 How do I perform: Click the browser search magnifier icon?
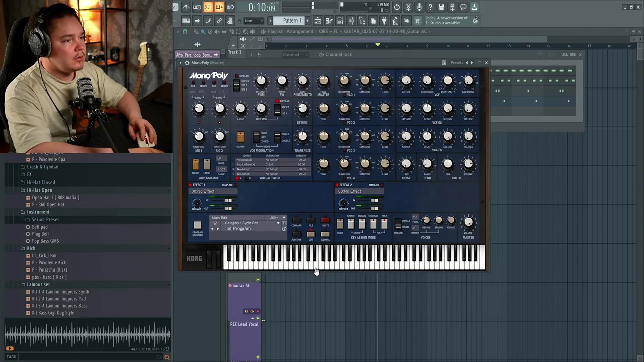pyautogui.click(x=167, y=357)
